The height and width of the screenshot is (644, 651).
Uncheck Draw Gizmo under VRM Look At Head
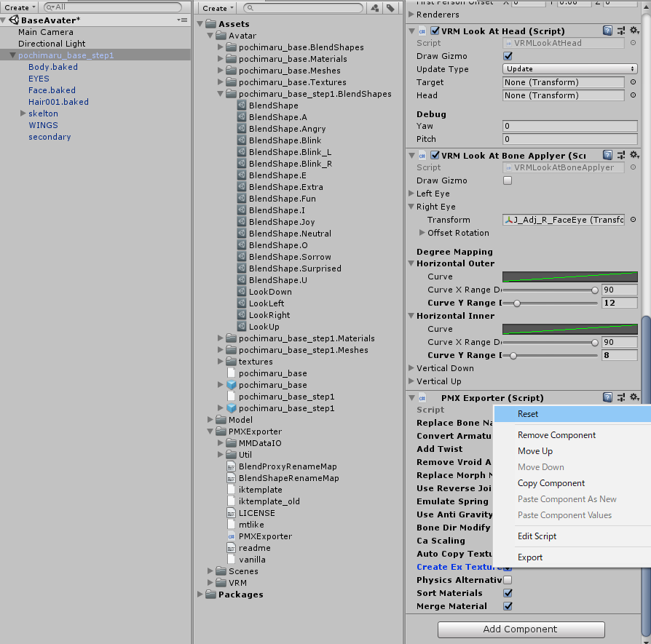click(x=508, y=55)
